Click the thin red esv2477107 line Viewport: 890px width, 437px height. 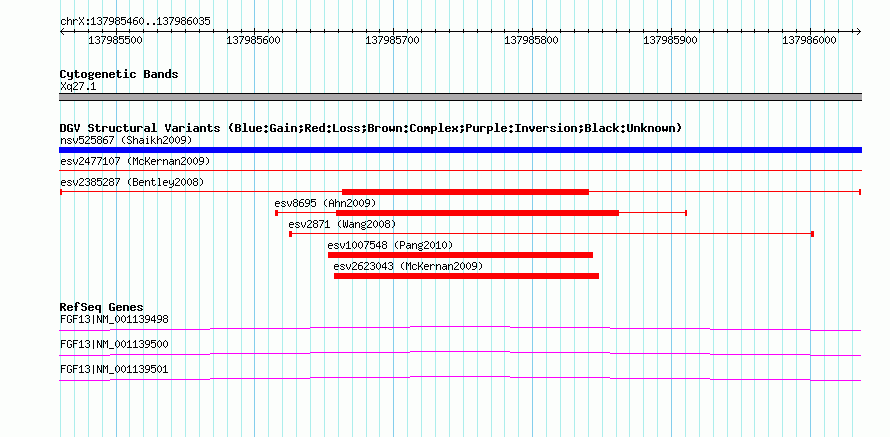[x=460, y=170]
